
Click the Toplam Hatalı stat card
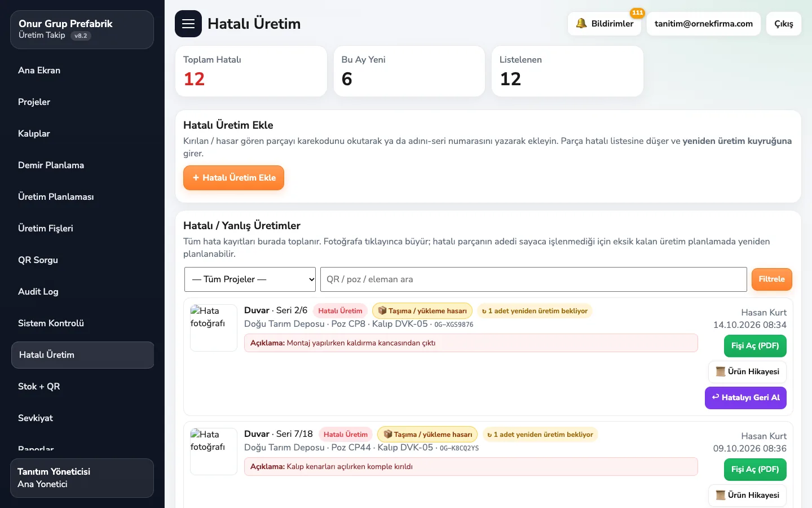pyautogui.click(x=251, y=71)
